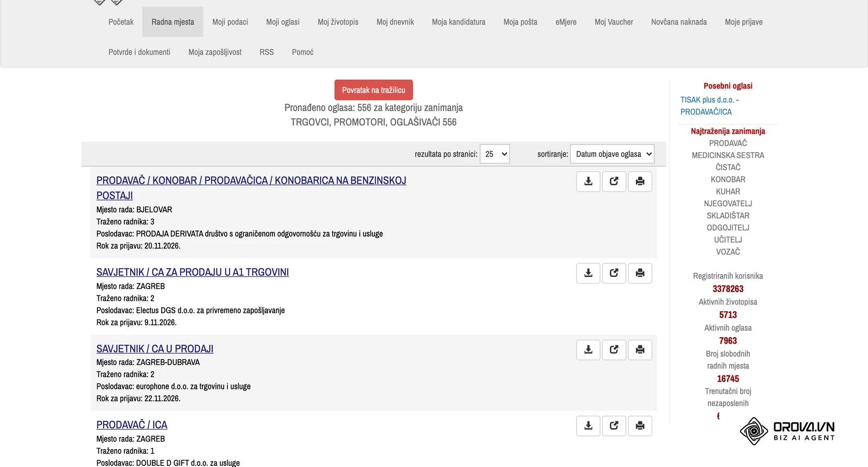This screenshot has width=868, height=467.
Task: Open Moja pošta page
Action: tap(520, 22)
